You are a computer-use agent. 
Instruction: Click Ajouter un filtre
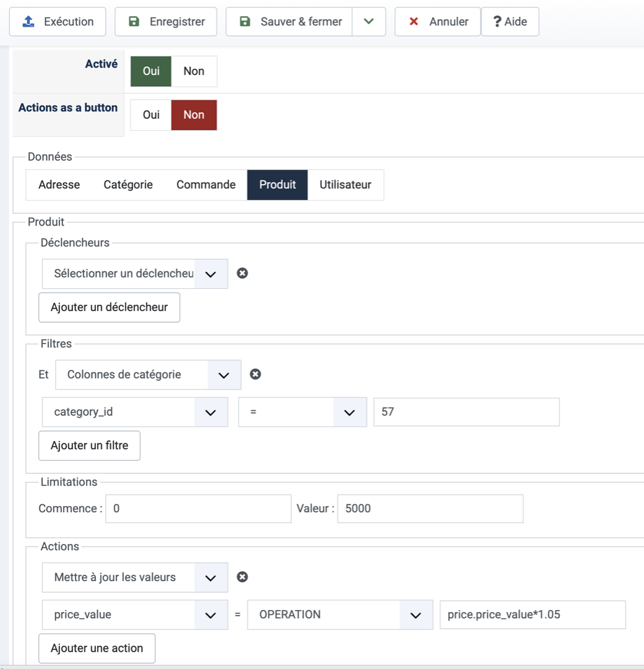(x=89, y=445)
